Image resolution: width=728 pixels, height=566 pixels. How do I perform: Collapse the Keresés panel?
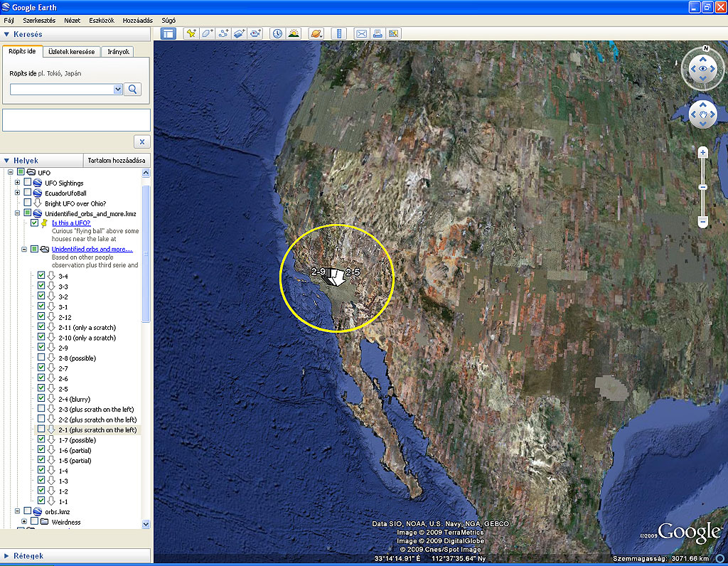pos(6,34)
